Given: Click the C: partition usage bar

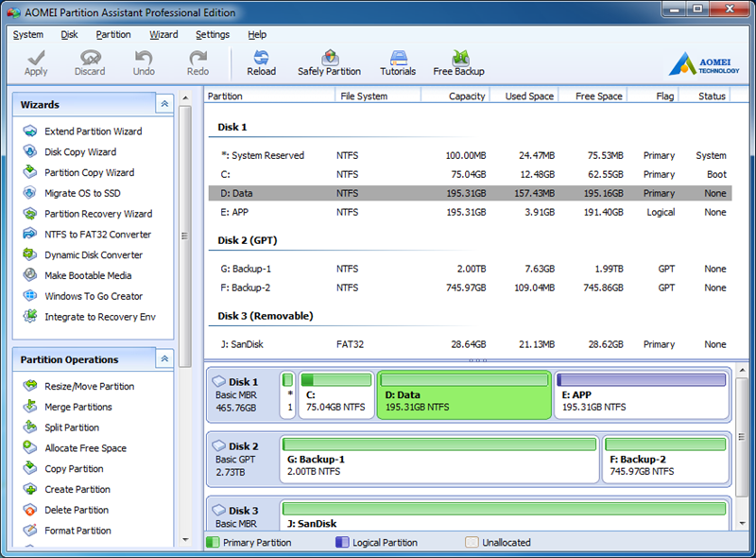Looking at the screenshot, I should click(335, 380).
